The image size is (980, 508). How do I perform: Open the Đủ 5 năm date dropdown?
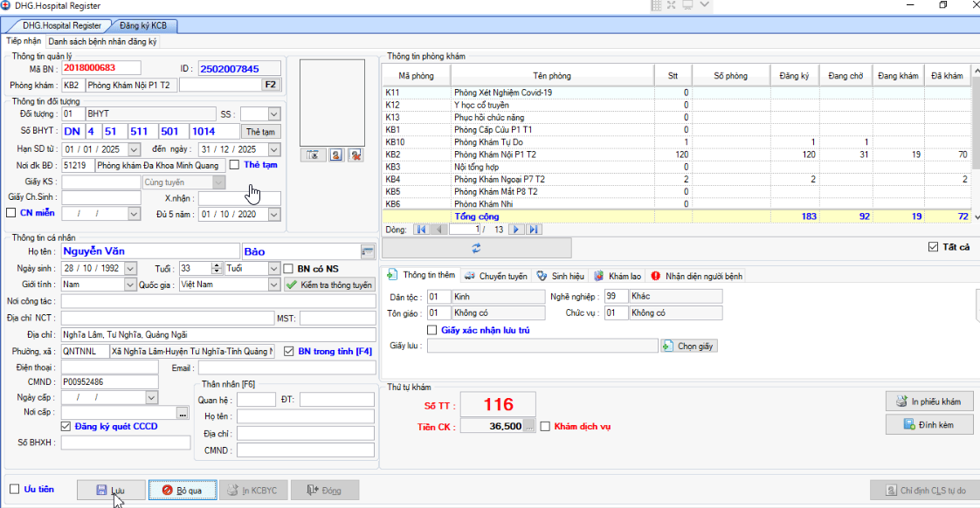tap(273, 215)
